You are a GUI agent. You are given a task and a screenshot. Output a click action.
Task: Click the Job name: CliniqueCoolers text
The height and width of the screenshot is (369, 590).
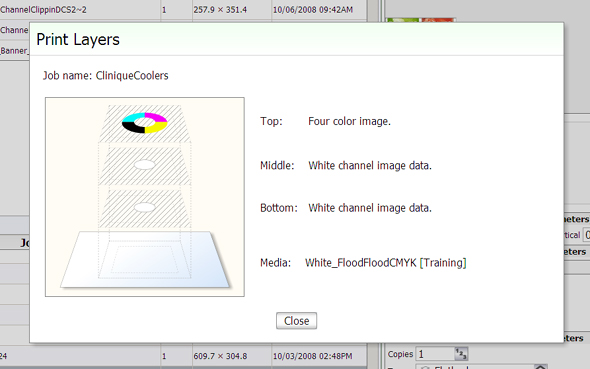(105, 76)
